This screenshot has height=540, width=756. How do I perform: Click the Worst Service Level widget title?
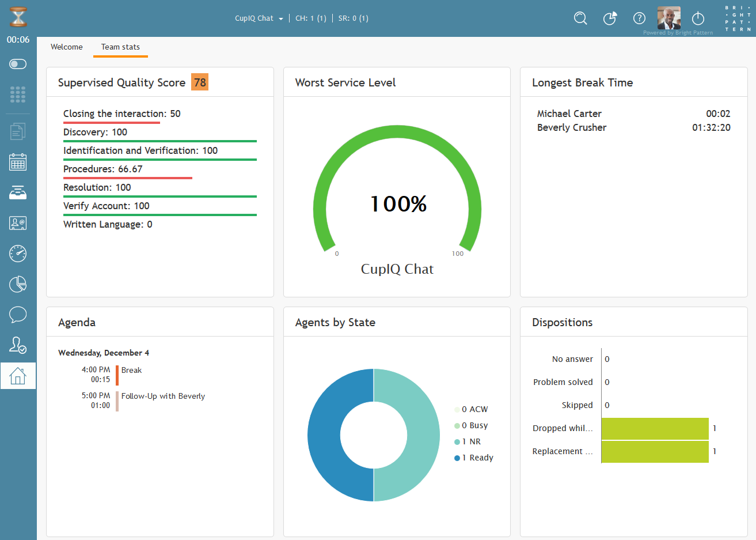pos(345,82)
